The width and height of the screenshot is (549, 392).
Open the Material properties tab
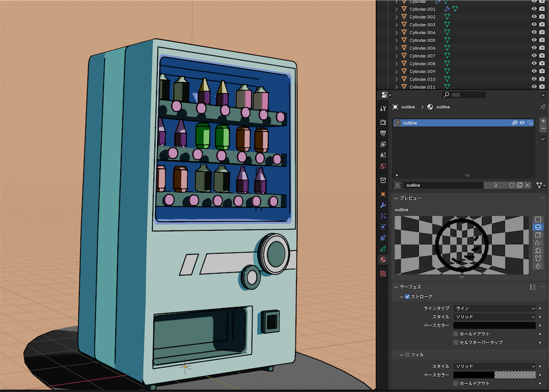383,260
